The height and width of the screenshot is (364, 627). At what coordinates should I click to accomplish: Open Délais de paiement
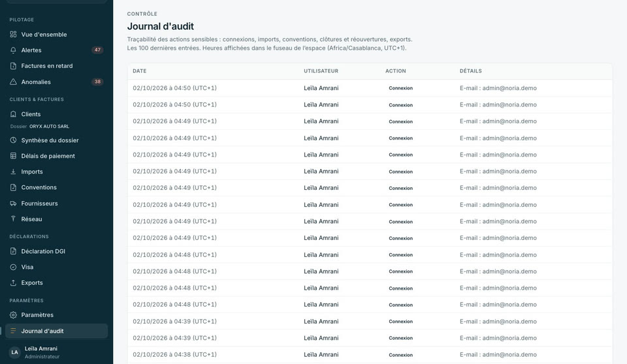(x=56, y=156)
